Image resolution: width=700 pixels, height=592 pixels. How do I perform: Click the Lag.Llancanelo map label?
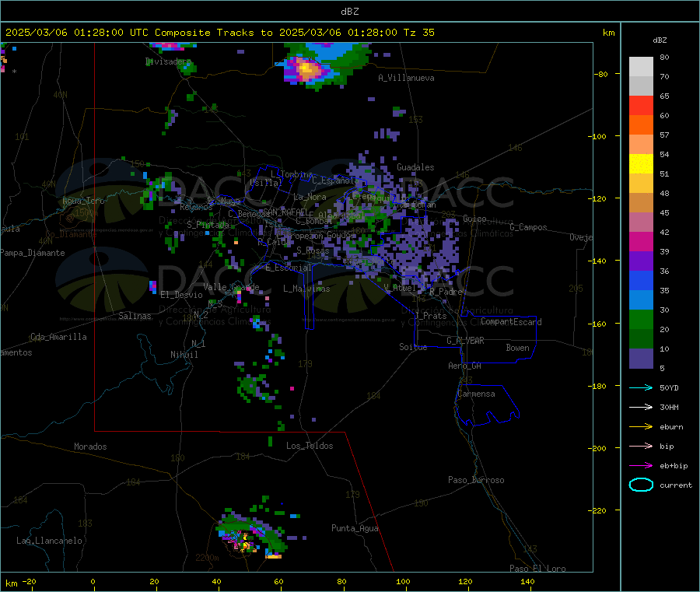[50, 541]
